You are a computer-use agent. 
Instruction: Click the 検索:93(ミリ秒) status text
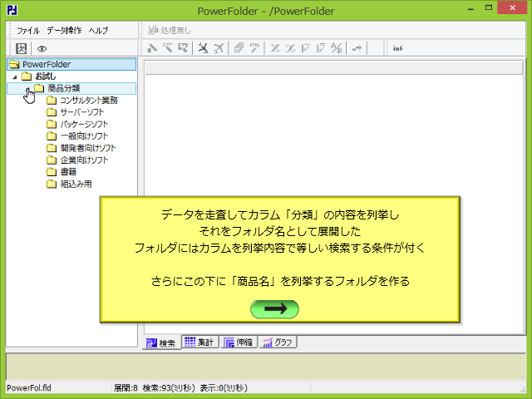(x=169, y=388)
